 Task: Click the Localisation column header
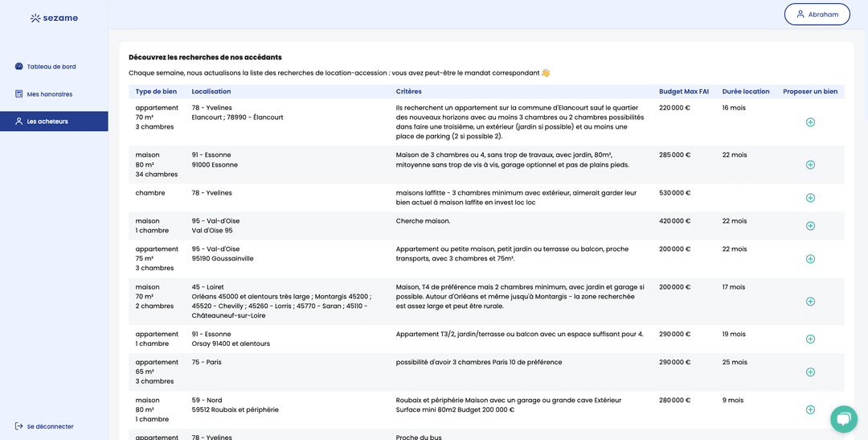pos(211,92)
